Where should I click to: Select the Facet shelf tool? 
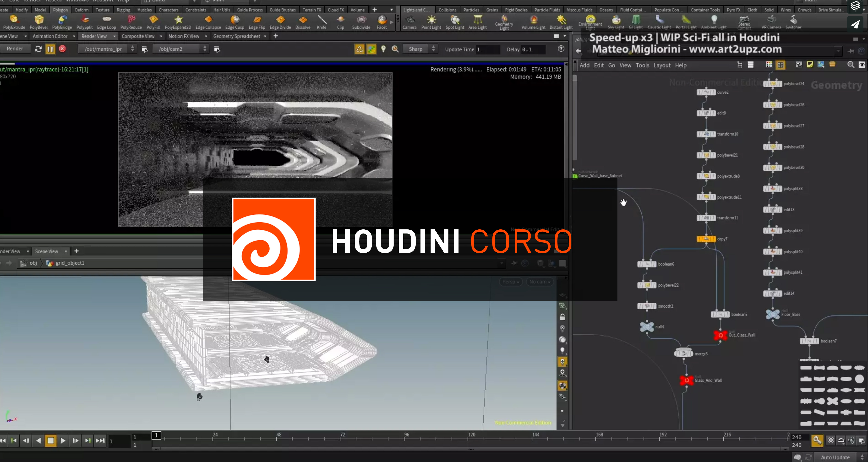click(x=382, y=22)
